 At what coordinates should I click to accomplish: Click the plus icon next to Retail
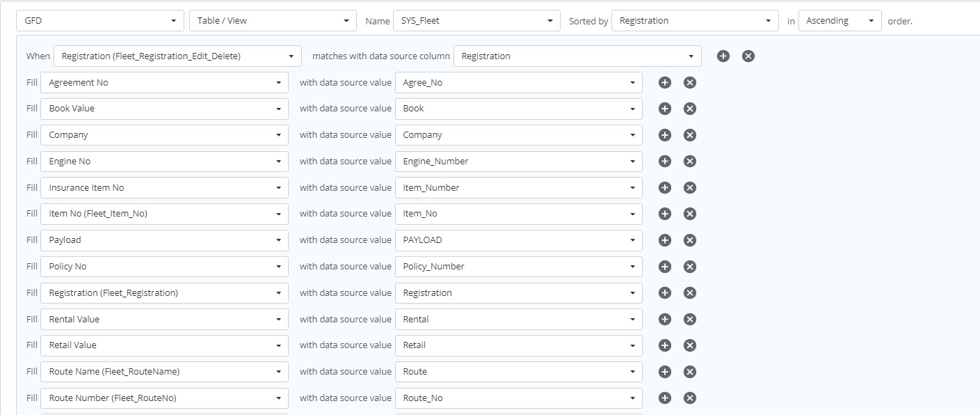click(x=664, y=345)
